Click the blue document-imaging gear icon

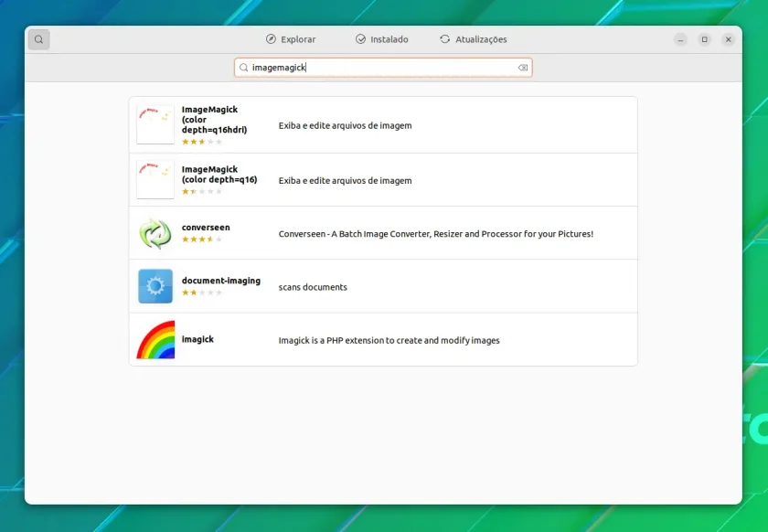click(155, 286)
